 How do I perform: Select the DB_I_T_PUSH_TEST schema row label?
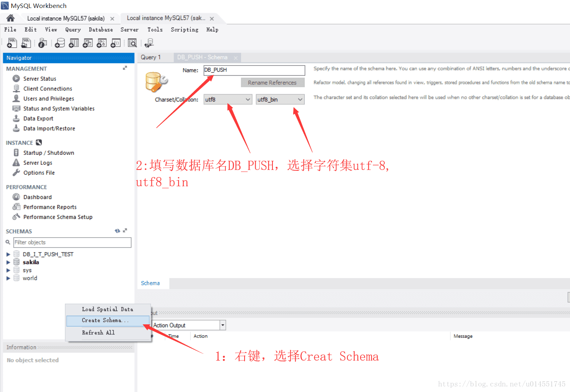pyautogui.click(x=48, y=254)
